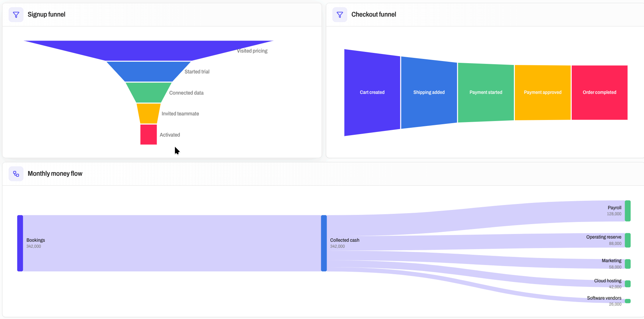Image resolution: width=644 pixels, height=319 pixels.
Task: Click the 'Connected data' label
Action: click(186, 93)
